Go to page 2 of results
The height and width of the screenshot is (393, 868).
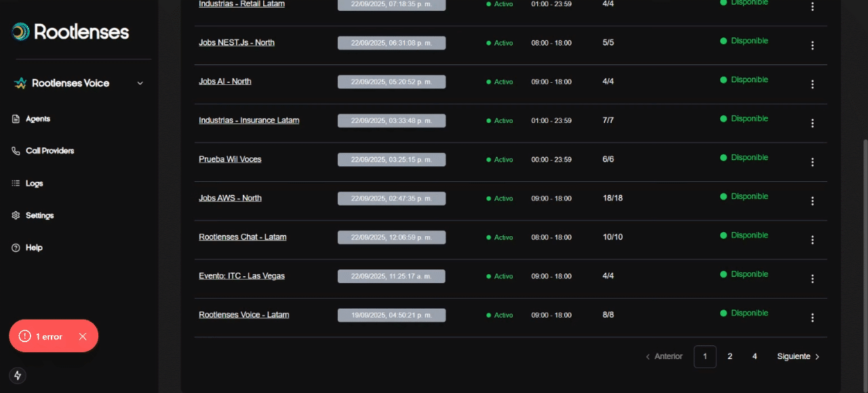click(x=730, y=356)
